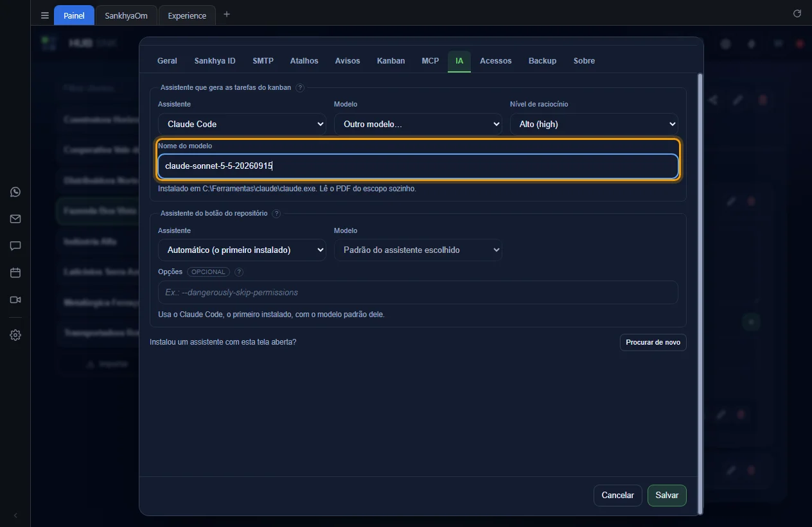Click 'Instalou um assistente com esta tela aberta?' text
This screenshot has height=527, width=812.
tap(223, 342)
